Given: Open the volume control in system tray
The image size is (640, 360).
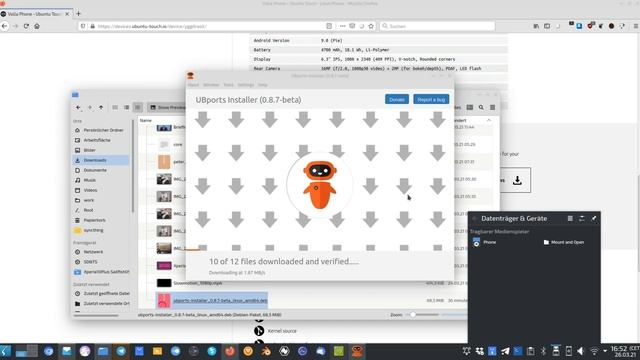Looking at the screenshot, I should point(581,351).
